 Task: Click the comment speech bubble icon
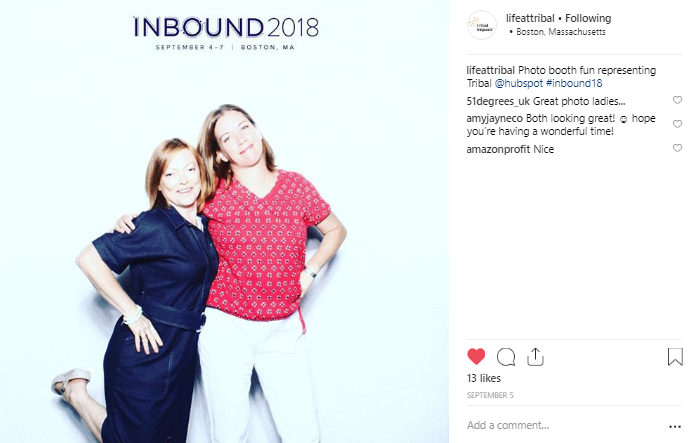506,357
